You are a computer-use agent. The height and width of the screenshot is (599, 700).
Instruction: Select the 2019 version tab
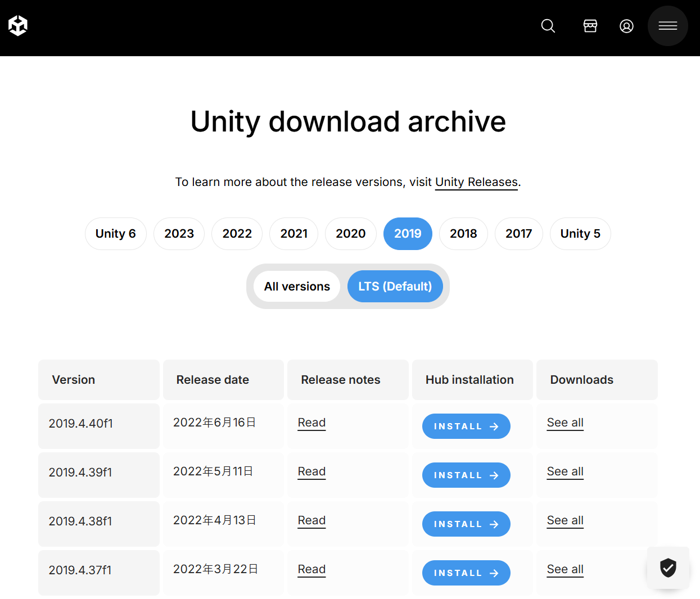click(408, 234)
